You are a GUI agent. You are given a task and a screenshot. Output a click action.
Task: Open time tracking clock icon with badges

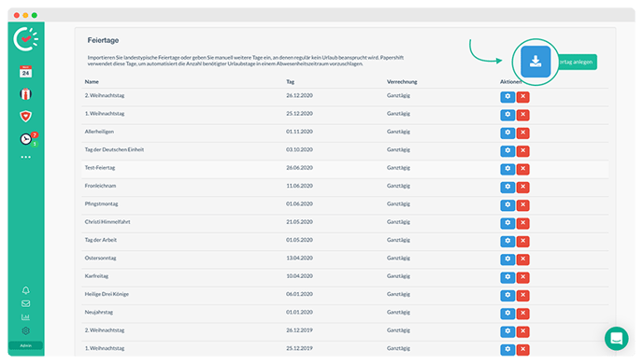click(x=28, y=139)
